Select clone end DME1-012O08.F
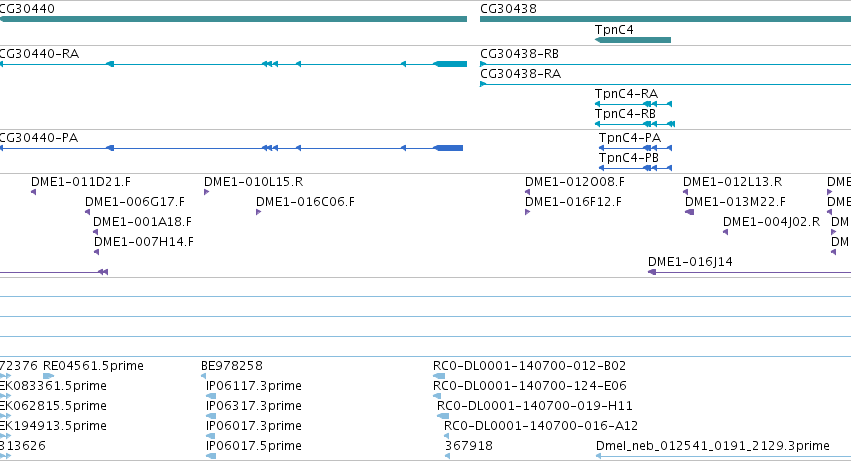This screenshot has height=461, width=851. coord(528,192)
